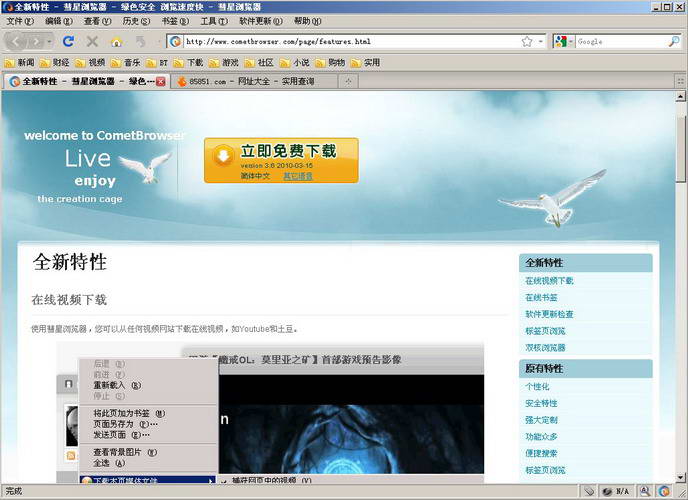Open a new tab with the plus button

coord(348,82)
